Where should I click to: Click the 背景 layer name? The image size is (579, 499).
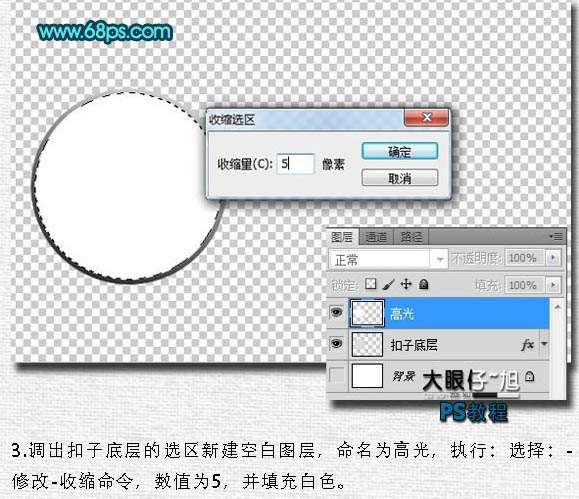pyautogui.click(x=403, y=376)
